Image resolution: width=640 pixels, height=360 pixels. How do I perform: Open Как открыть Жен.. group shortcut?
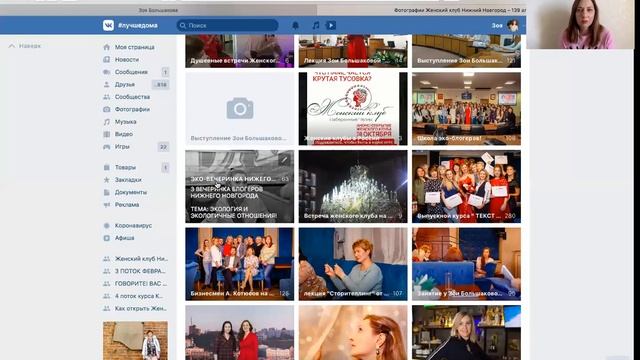141,309
